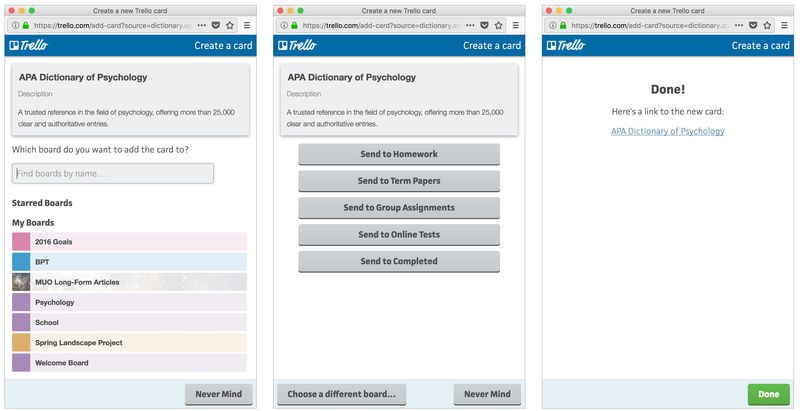Select the Psychology board
800x411 pixels.
click(129, 302)
